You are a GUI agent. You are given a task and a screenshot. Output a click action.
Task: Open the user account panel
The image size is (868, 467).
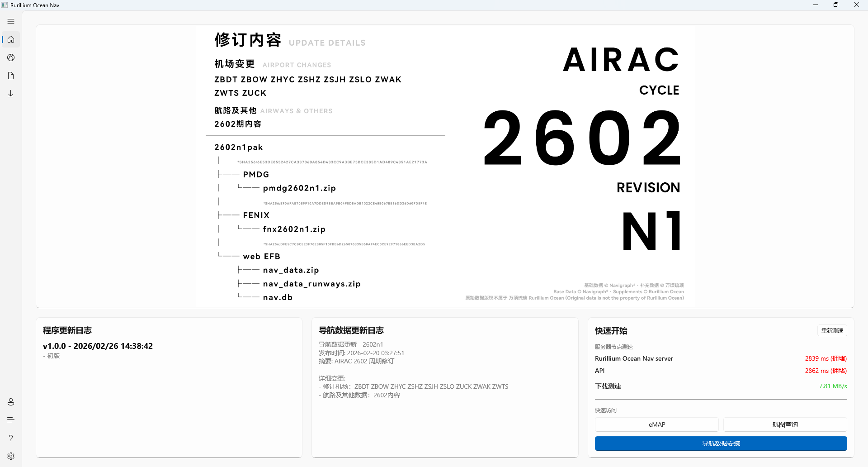click(11, 401)
